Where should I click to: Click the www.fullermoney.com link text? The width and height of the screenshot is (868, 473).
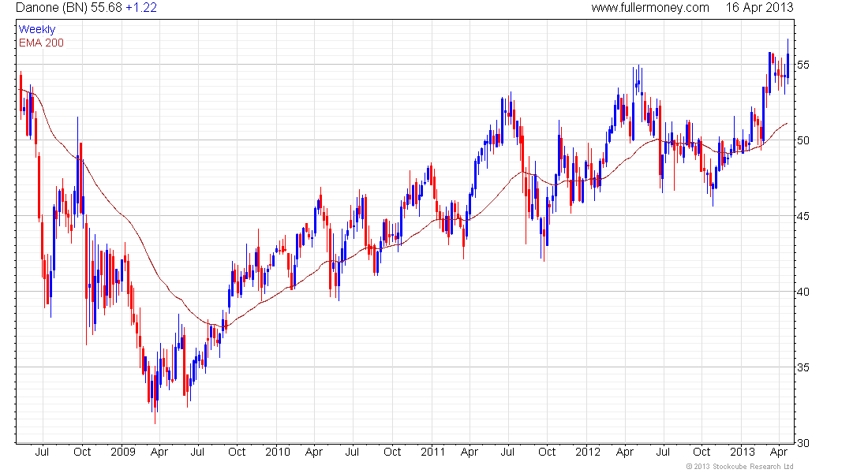650,8
